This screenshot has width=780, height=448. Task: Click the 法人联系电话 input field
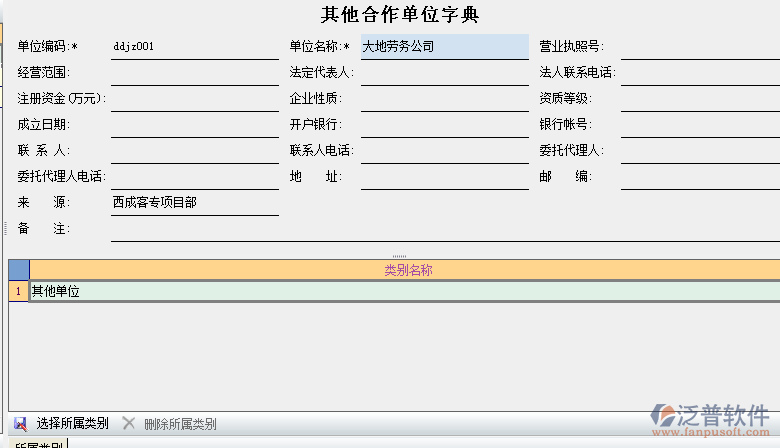click(700, 73)
